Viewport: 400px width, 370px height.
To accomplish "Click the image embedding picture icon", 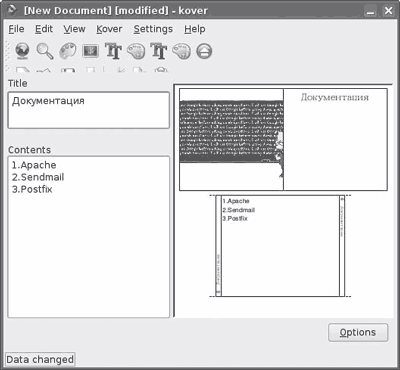I will [90, 51].
